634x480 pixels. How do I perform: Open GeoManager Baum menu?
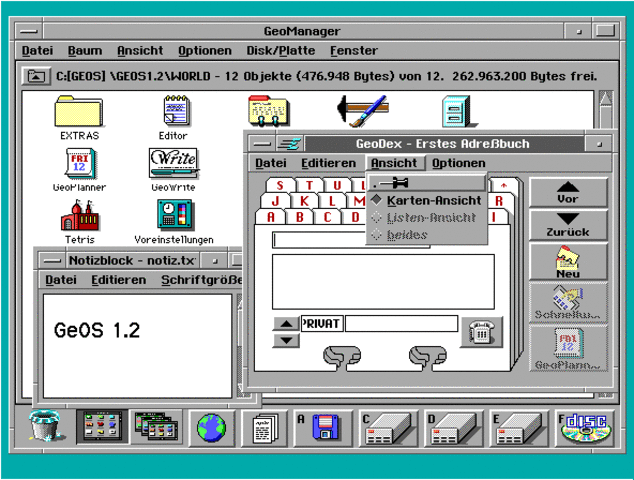(85, 51)
